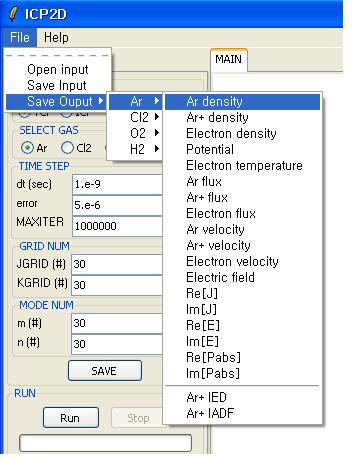The height and width of the screenshot is (462, 360).
Task: Select Ar+ flux output
Action: coord(243,197)
